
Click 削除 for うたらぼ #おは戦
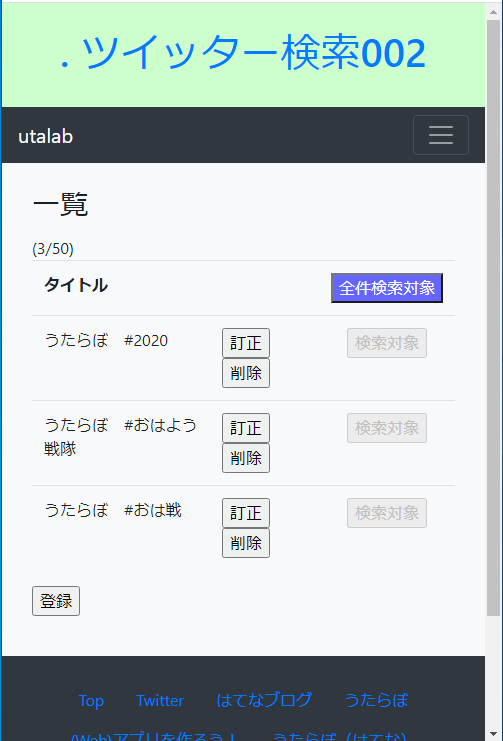click(246, 543)
